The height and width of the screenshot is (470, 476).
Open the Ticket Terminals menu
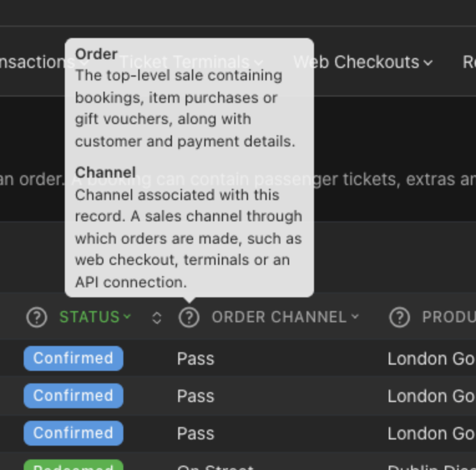click(191, 62)
